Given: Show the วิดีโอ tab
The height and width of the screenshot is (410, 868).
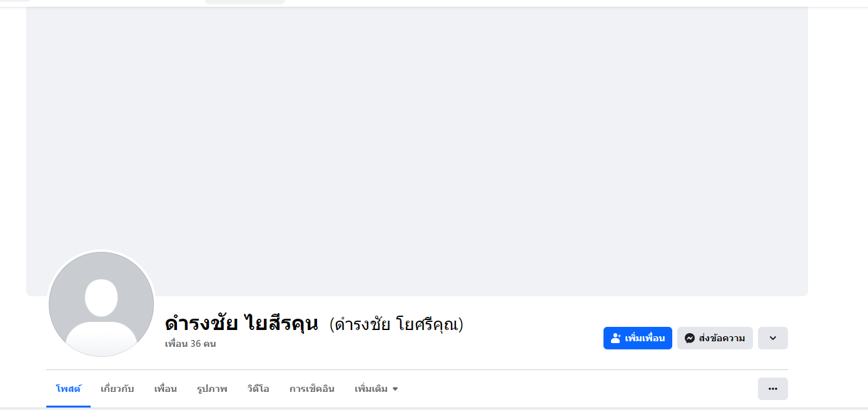Looking at the screenshot, I should 258,389.
